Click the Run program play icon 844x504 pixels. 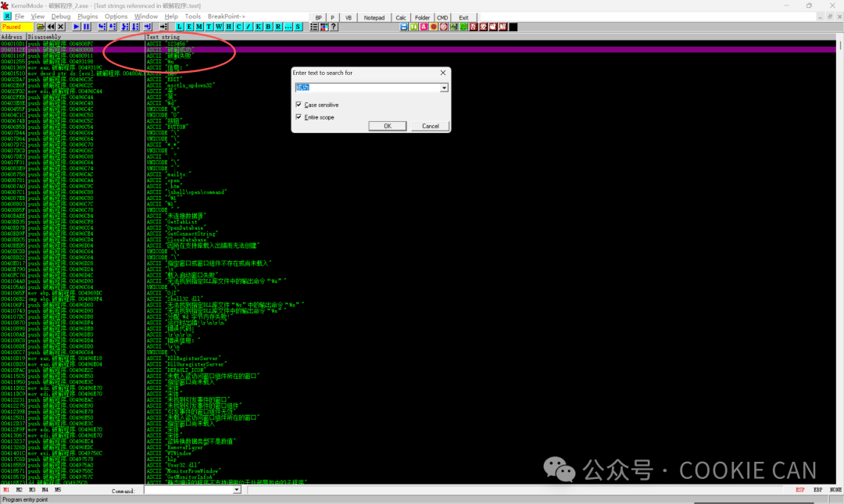[77, 27]
